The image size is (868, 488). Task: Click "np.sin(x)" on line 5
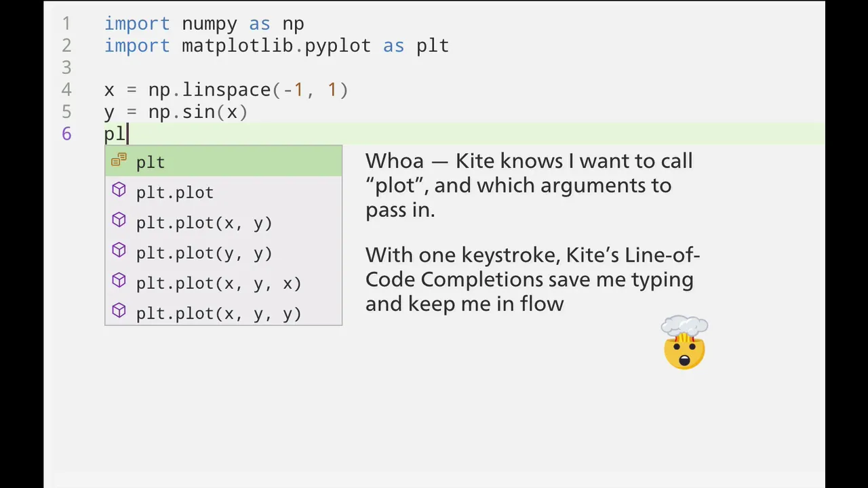pos(198,112)
